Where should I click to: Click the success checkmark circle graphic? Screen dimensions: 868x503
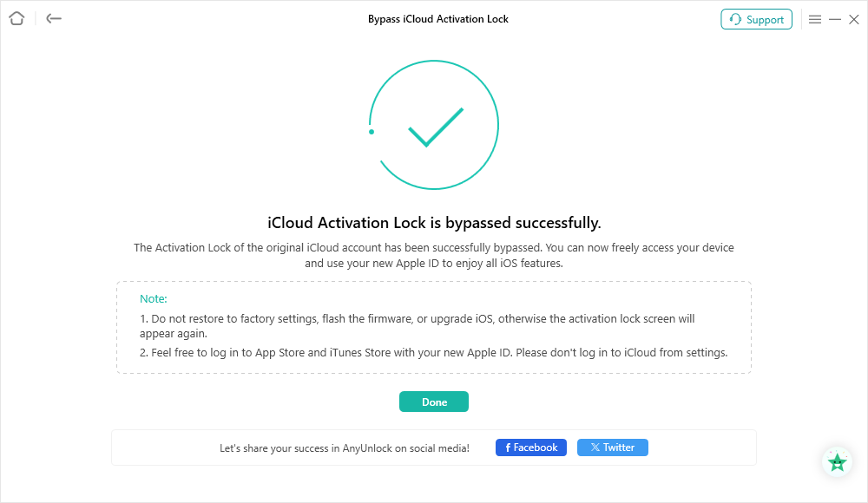(434, 125)
